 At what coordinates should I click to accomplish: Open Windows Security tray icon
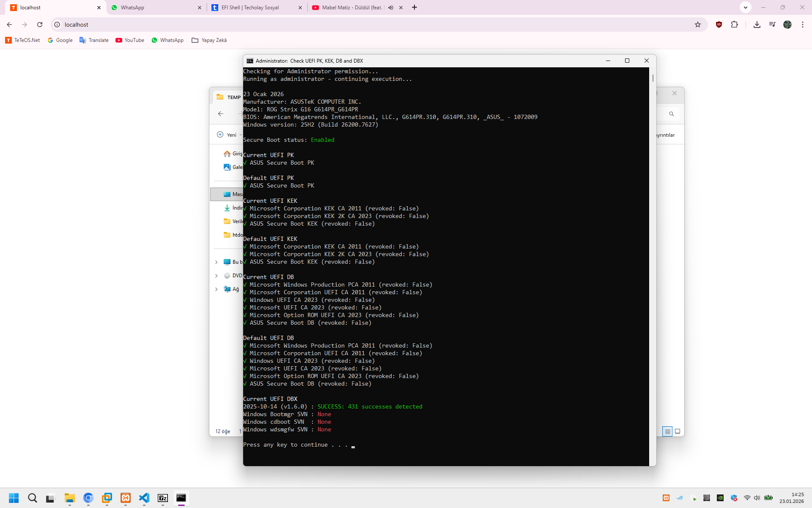pos(734,498)
